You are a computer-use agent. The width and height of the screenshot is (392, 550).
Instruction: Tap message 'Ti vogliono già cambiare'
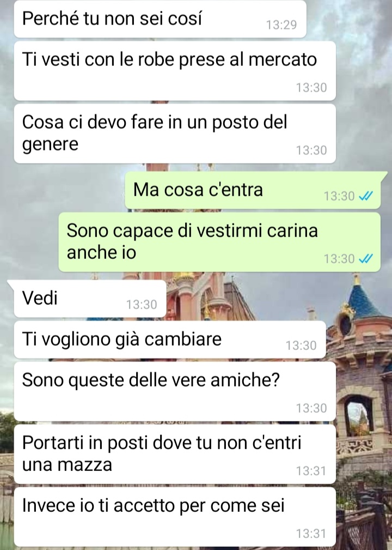point(170,340)
